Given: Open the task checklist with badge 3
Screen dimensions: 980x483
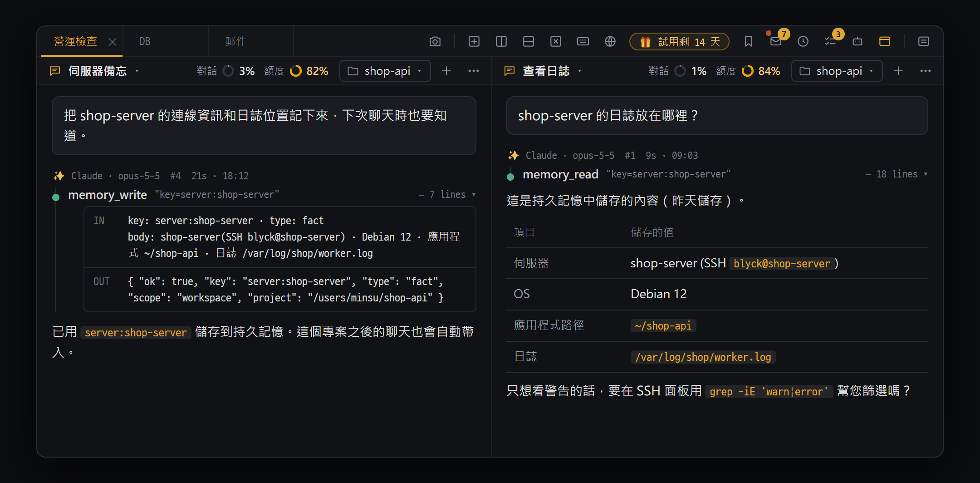Looking at the screenshot, I should click(830, 42).
